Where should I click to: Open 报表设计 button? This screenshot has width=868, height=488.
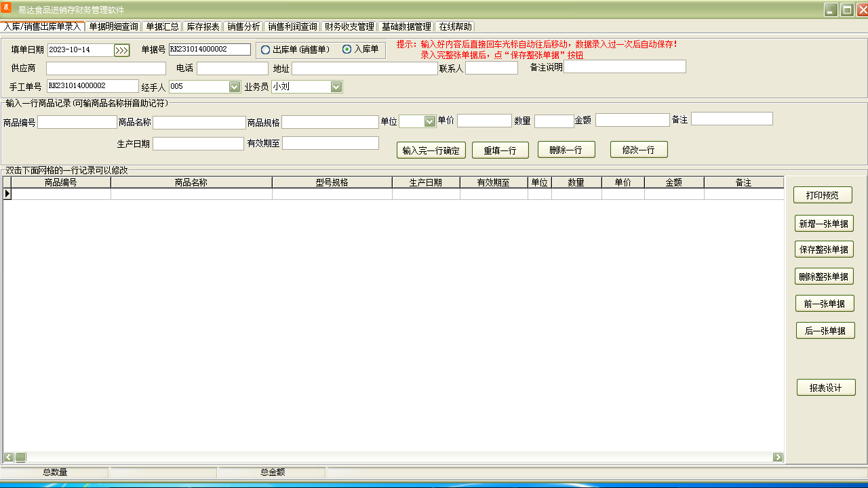click(826, 388)
